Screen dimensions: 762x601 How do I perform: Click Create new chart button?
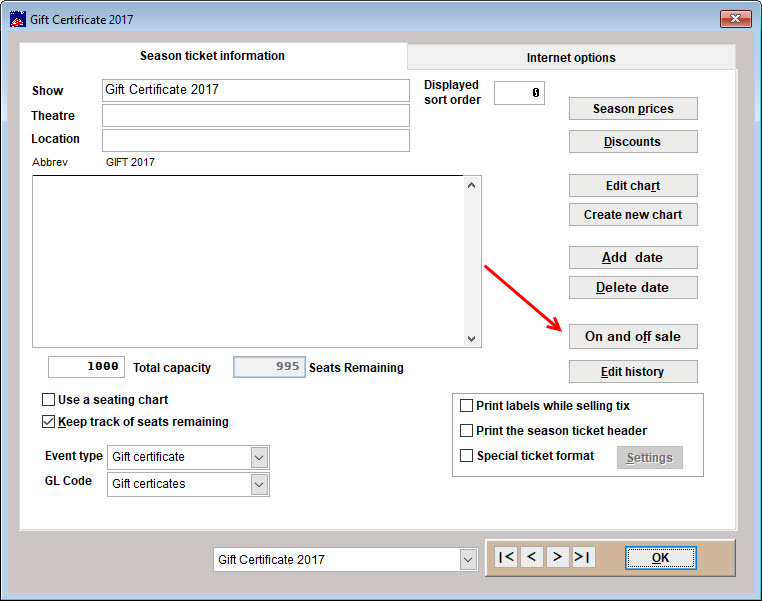point(633,214)
